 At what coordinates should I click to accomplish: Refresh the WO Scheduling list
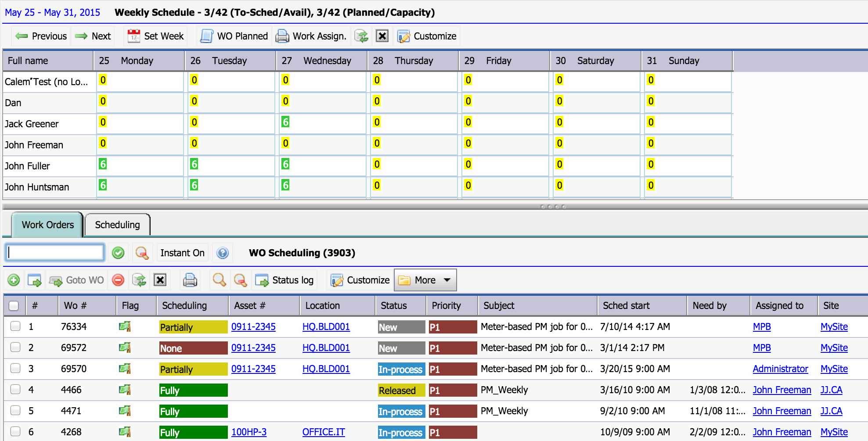point(139,280)
